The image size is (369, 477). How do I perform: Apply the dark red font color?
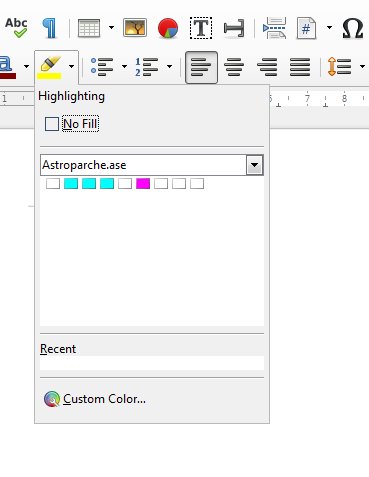coord(8,67)
